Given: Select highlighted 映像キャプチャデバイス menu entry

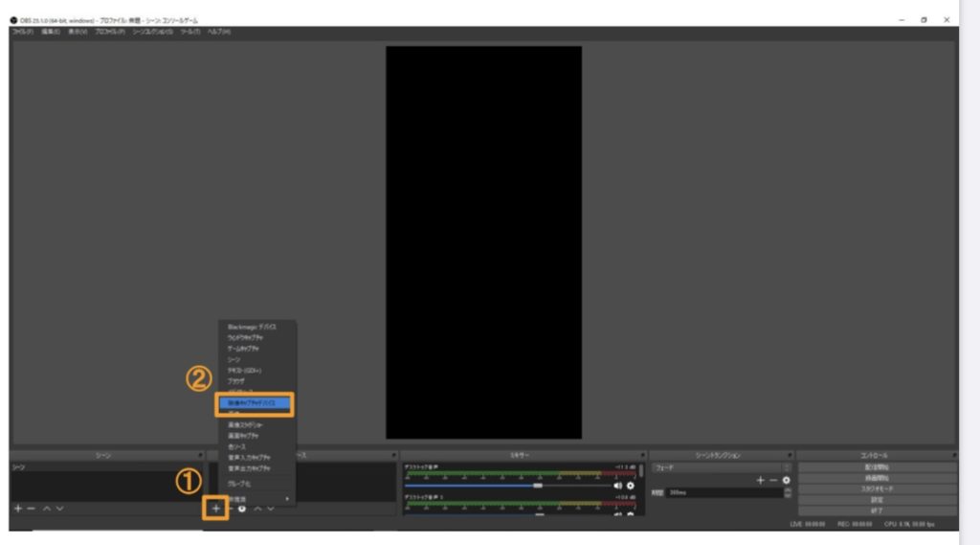Looking at the screenshot, I should click(255, 403).
